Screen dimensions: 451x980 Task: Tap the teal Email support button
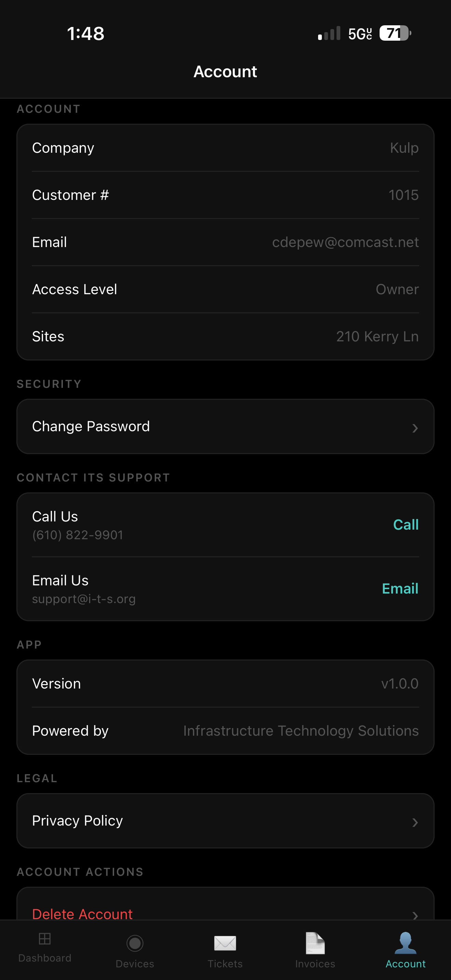tap(400, 588)
